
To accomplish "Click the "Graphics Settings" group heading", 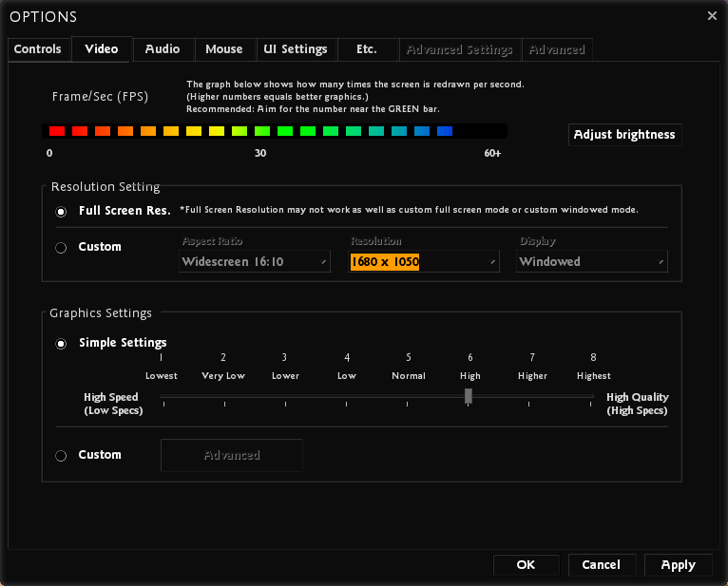I will coord(101,313).
